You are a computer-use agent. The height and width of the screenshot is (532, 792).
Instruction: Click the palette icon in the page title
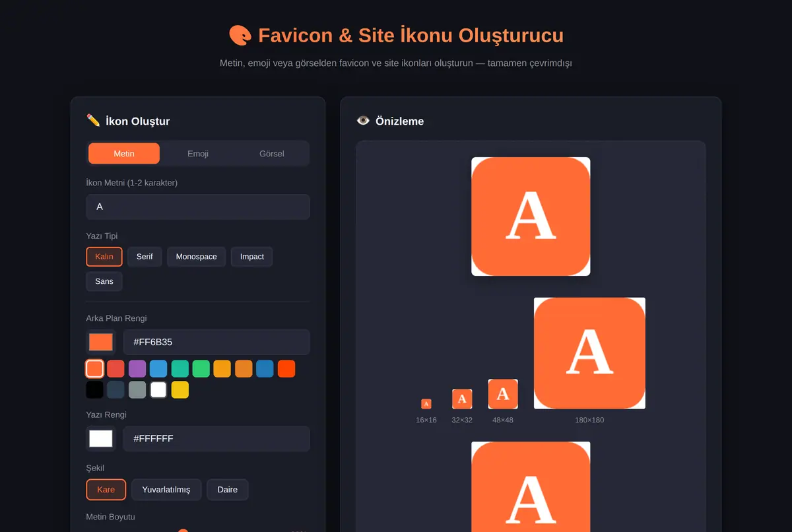[240, 35]
